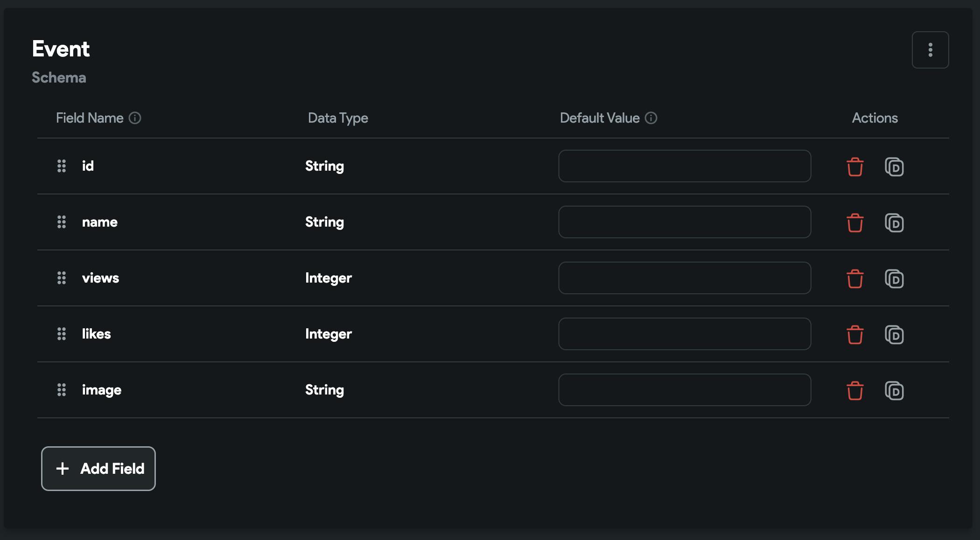This screenshot has height=540, width=980.
Task: Remove the likes field
Action: [x=855, y=335]
